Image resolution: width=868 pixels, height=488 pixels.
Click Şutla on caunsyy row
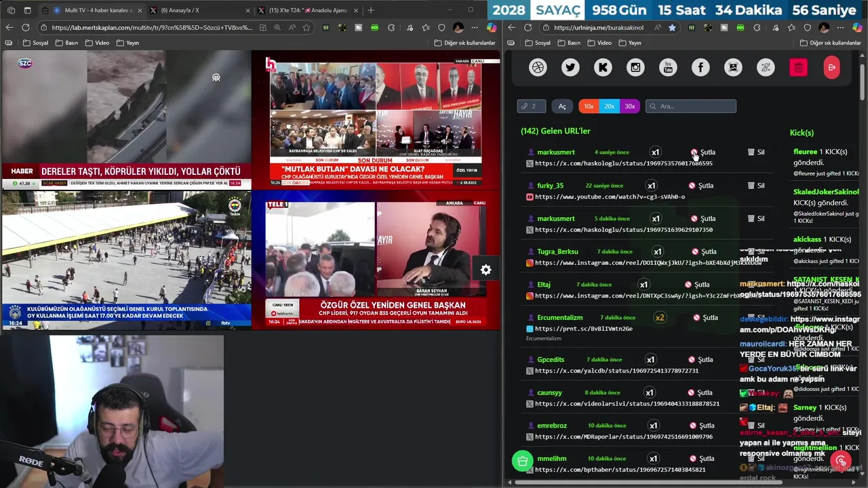701,392
